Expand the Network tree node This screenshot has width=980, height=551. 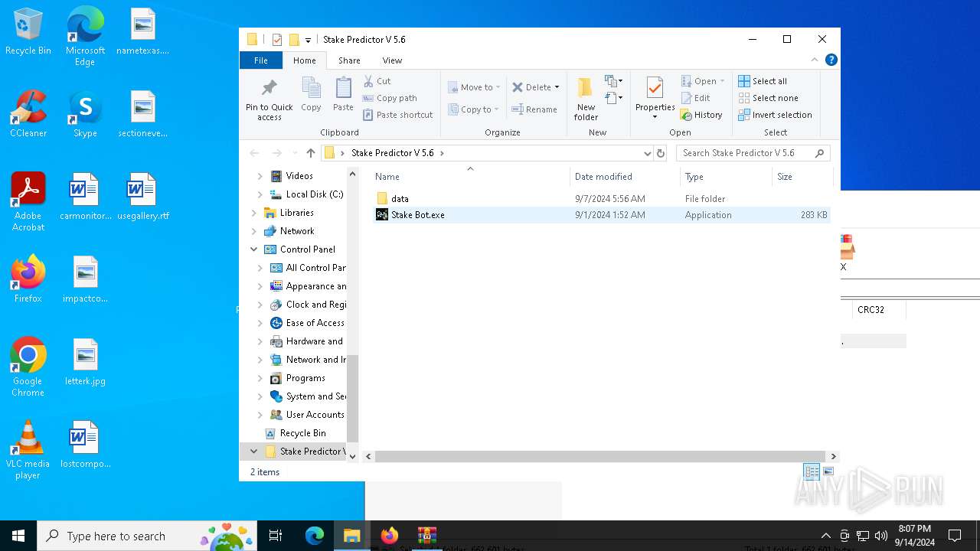coord(254,231)
